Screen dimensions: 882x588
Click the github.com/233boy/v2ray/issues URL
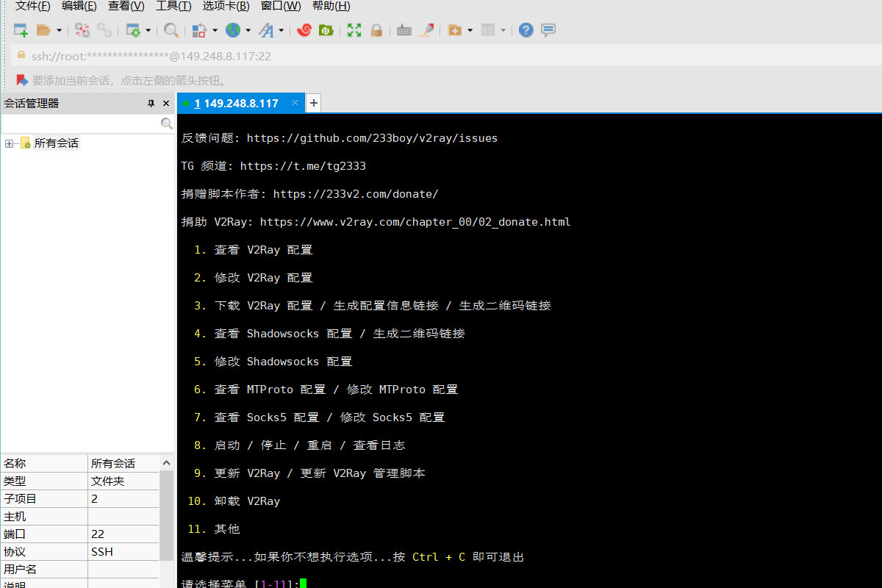pyautogui.click(x=372, y=138)
